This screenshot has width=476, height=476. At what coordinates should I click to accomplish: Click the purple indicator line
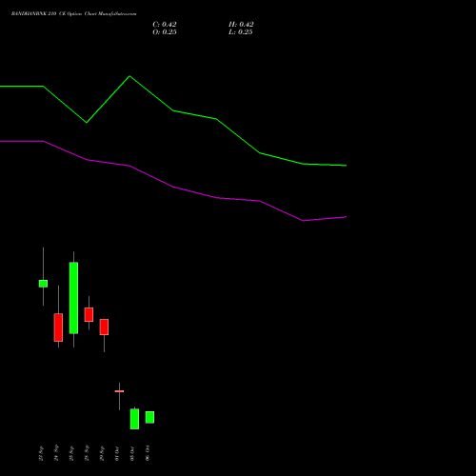click(173, 187)
